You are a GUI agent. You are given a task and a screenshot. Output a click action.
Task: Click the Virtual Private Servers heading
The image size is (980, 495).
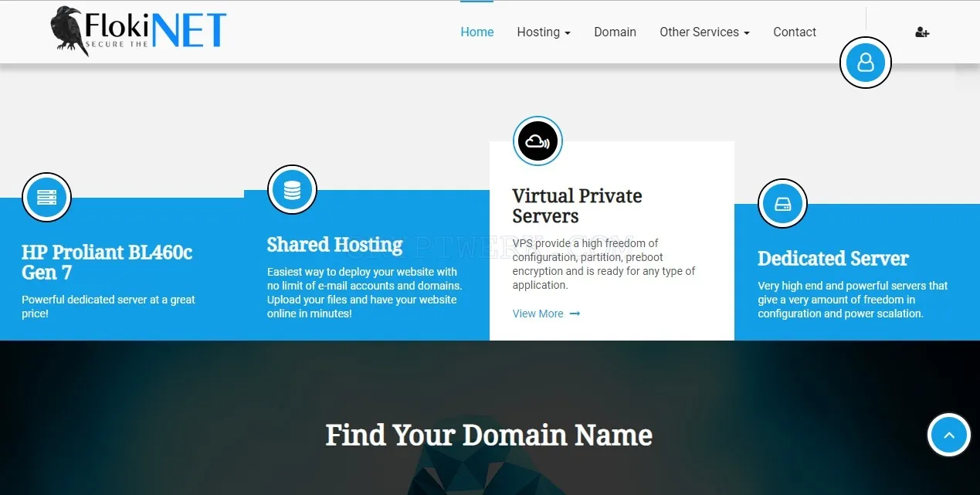[x=577, y=206]
